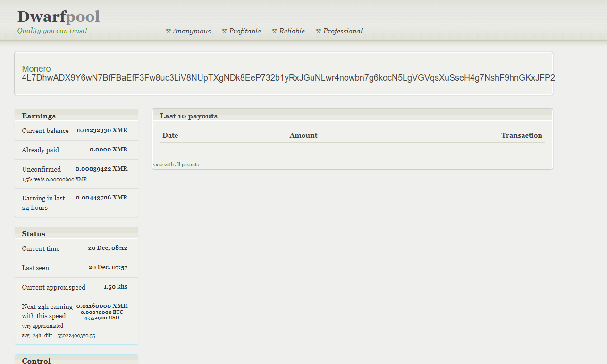This screenshot has height=364, width=607.
Task: Click the pickaxe icon beside Reliable
Action: point(275,32)
